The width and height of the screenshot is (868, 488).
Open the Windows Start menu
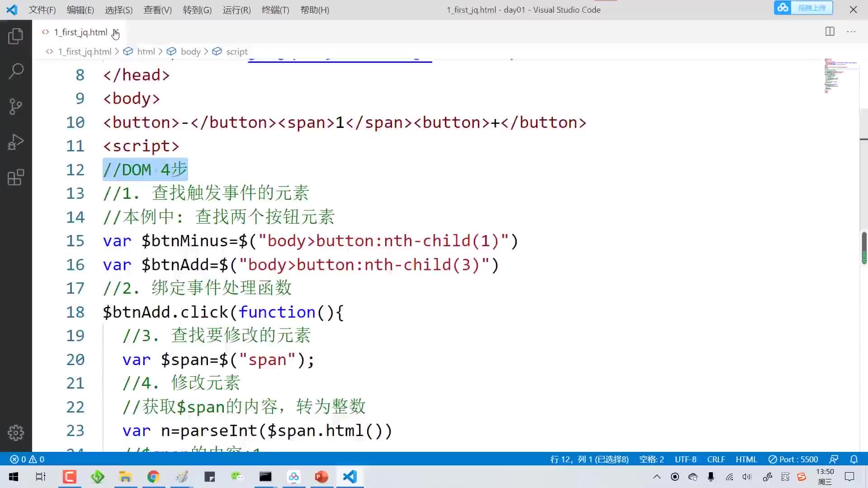coord(14,477)
